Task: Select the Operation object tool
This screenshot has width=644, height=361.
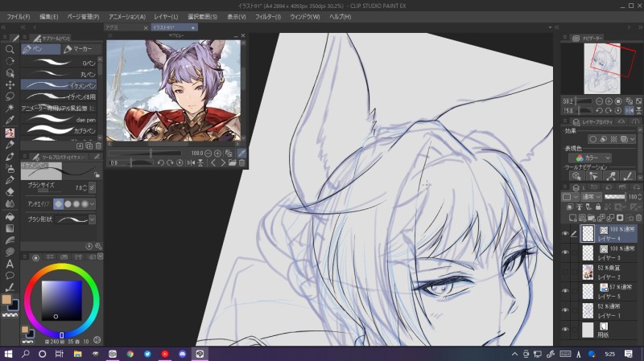Action: tap(10, 73)
